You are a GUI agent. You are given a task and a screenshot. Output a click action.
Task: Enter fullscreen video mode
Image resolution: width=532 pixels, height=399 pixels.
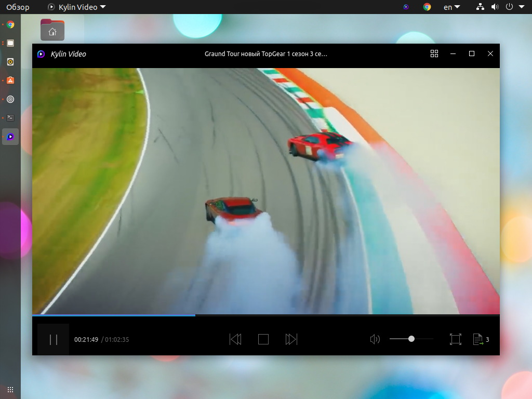[455, 339]
